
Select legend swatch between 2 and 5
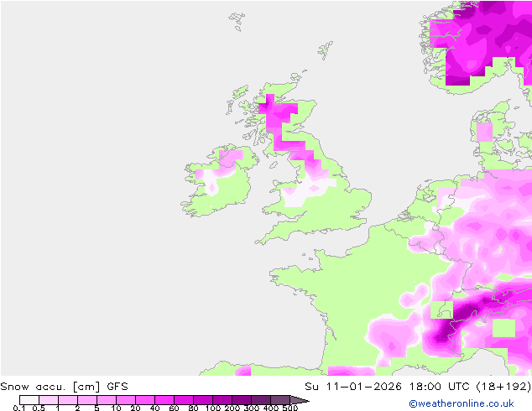pyautogui.click(x=87, y=400)
